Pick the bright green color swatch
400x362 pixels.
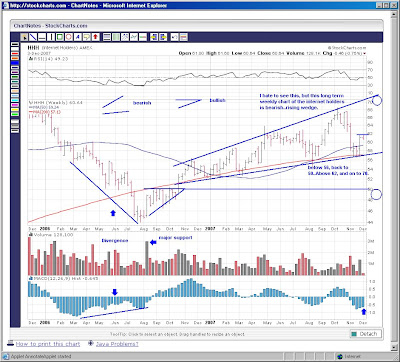(x=15, y=114)
